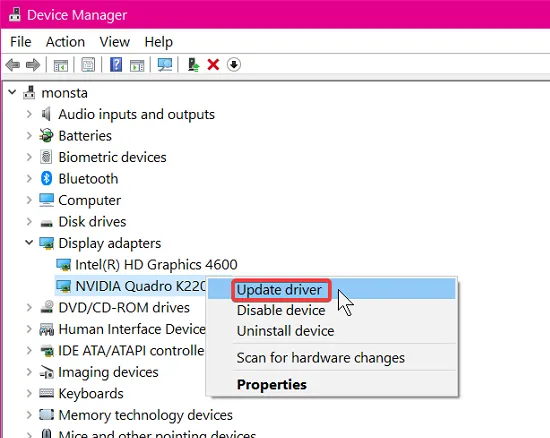Click the Batteries category icon
Screen dimensions: 550x438
[x=46, y=136]
